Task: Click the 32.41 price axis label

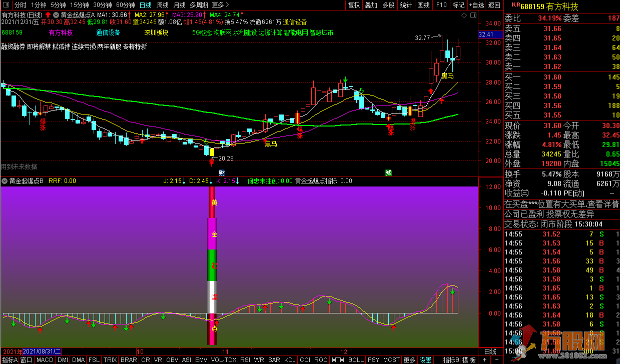Action: [486, 34]
